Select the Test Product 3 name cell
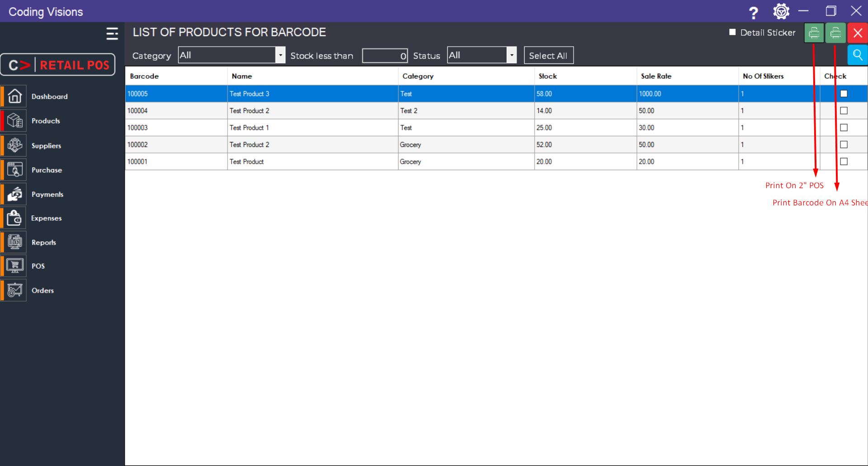Viewport: 868px width, 466px height. [x=313, y=94]
